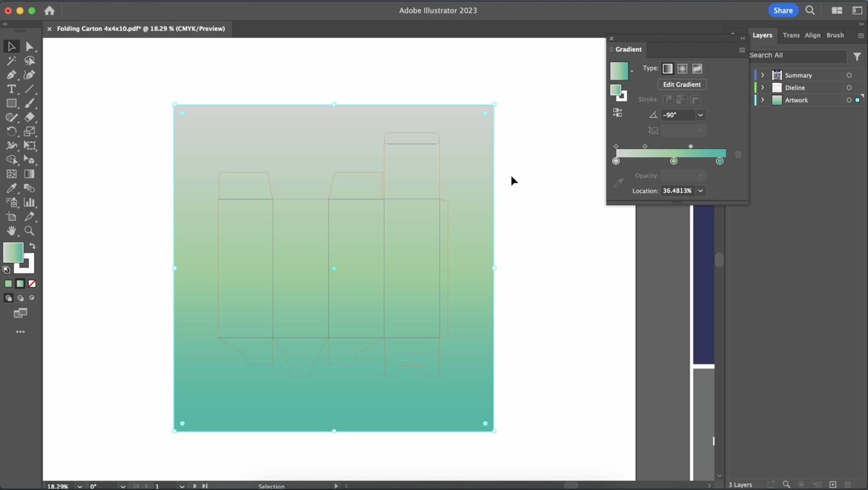868x490 pixels.
Task: Switch to the Align tab
Action: pos(813,35)
